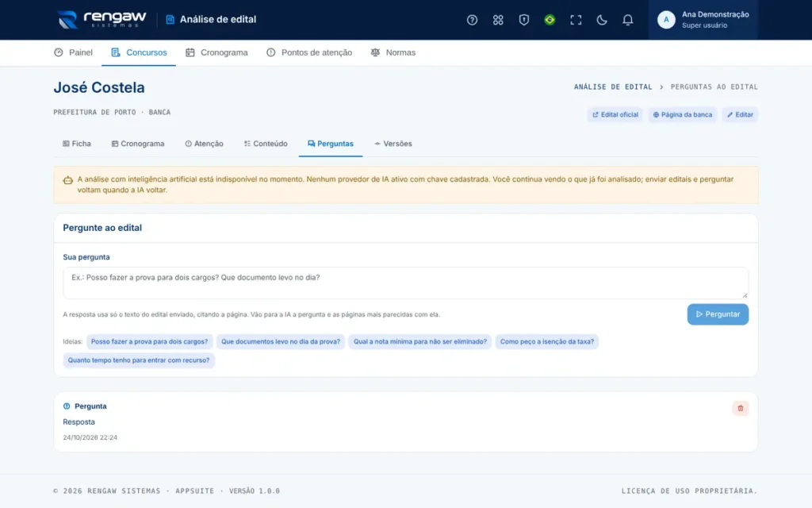The height and width of the screenshot is (508, 812).
Task: Pick suggestion 'Posso fazer a prova para dois cargos?'
Action: (149, 341)
